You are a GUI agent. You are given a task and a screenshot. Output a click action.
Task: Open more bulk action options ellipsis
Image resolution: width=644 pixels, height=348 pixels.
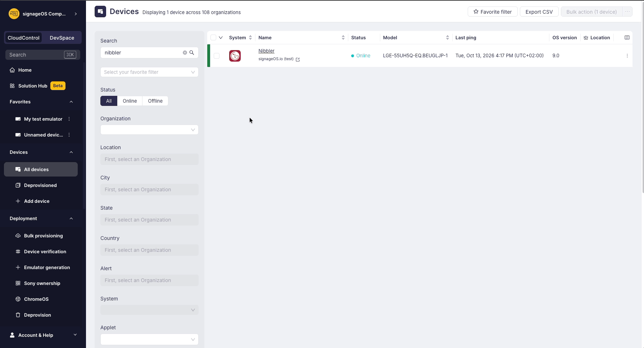coord(627,12)
